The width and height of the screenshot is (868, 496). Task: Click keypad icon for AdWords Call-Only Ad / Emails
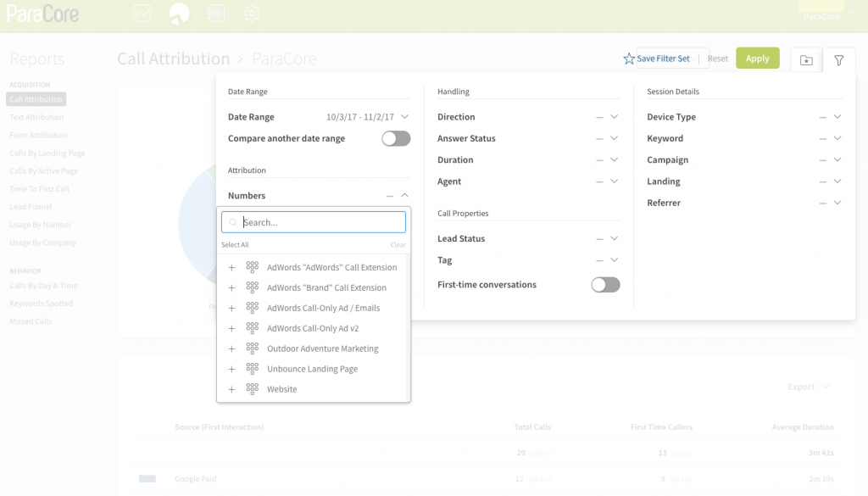(x=253, y=308)
